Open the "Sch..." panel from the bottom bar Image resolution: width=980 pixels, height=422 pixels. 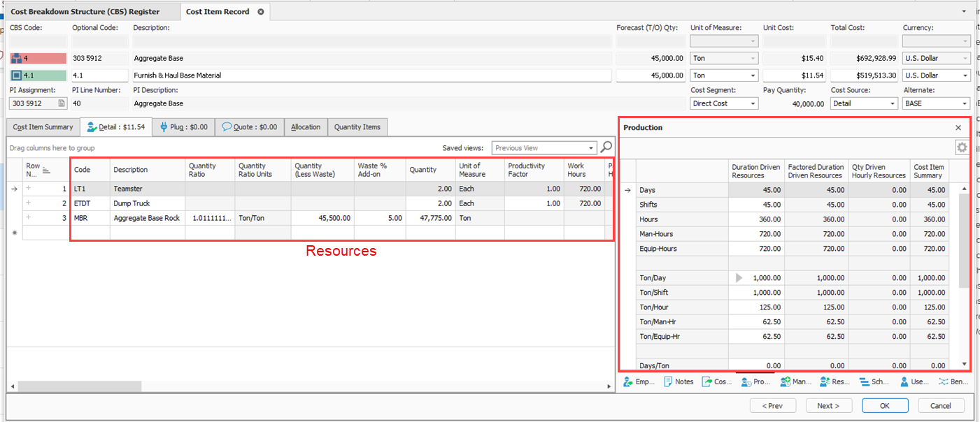click(x=874, y=382)
